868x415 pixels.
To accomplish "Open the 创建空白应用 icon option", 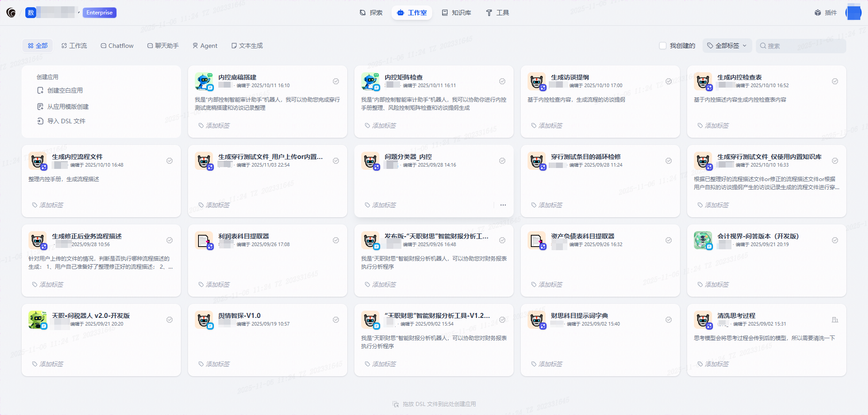I will pyautogui.click(x=40, y=90).
